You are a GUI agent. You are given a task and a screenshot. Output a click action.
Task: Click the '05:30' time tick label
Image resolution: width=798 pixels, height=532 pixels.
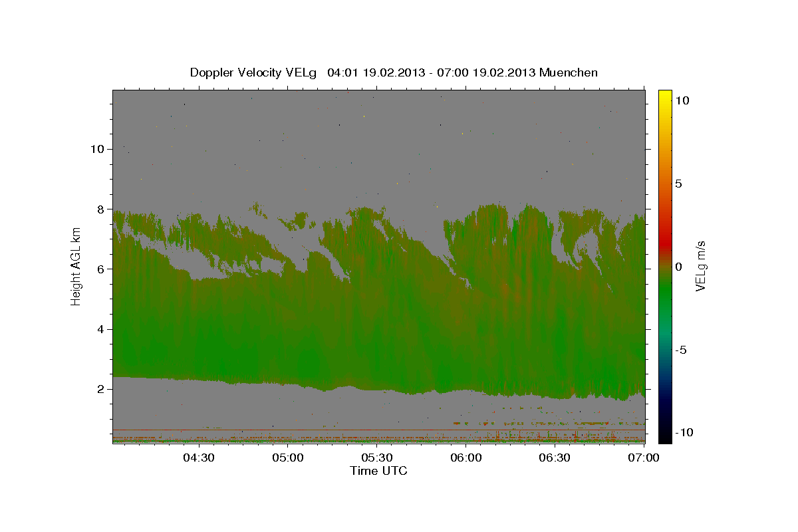(377, 458)
